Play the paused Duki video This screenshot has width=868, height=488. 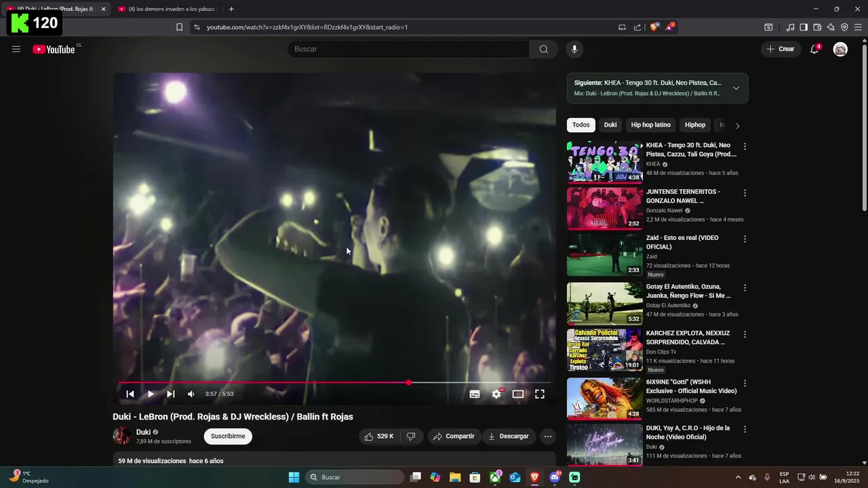click(x=151, y=394)
